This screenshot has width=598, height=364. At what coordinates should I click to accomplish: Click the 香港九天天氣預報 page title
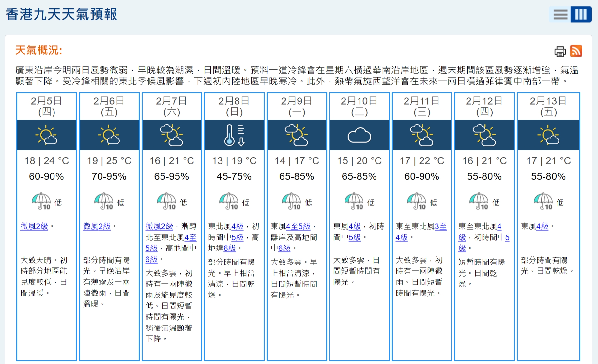[x=61, y=14]
